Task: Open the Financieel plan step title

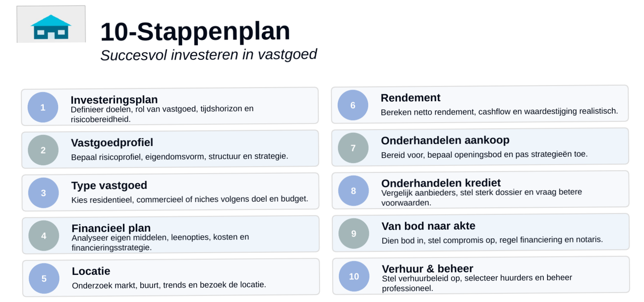Action: [x=111, y=228]
